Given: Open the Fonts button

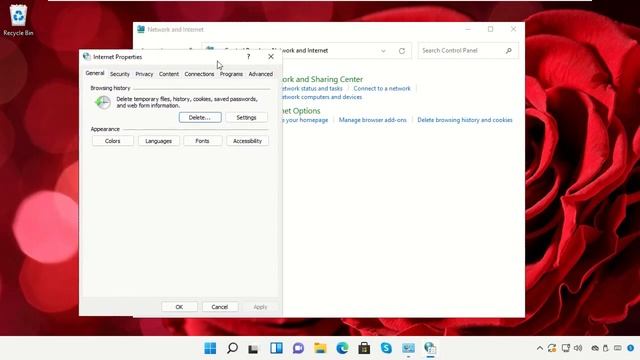Looking at the screenshot, I should tap(202, 141).
